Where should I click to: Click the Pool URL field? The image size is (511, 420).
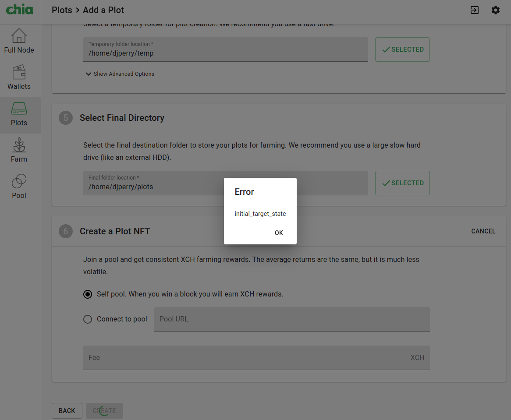[292, 319]
